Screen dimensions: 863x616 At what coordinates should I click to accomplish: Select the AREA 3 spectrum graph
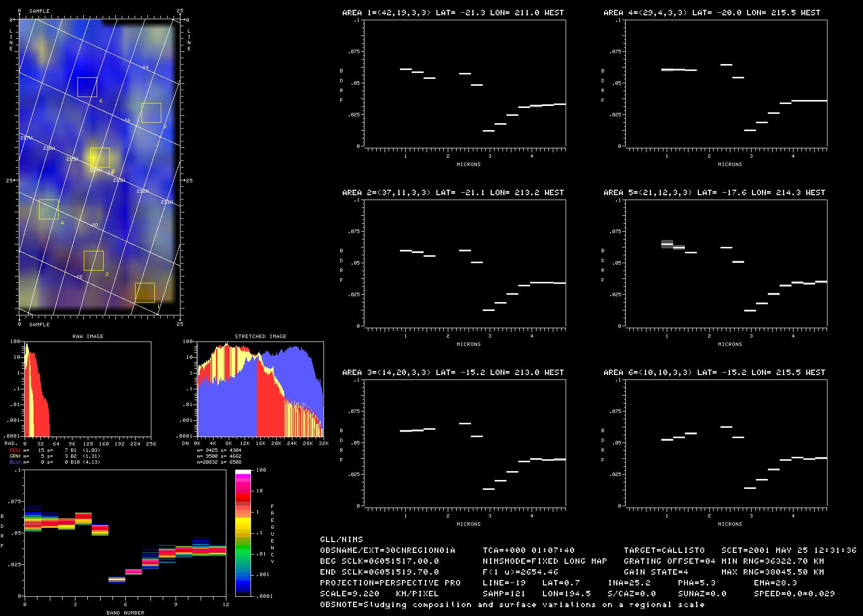(465, 443)
